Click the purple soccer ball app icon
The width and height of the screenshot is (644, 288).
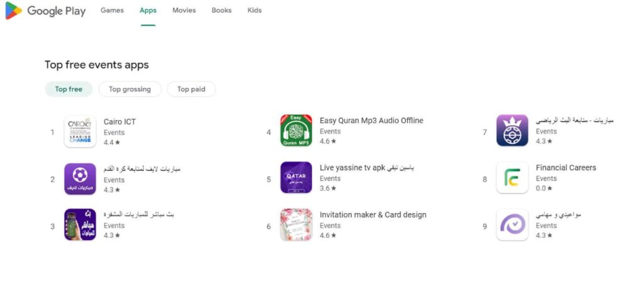(x=80, y=179)
